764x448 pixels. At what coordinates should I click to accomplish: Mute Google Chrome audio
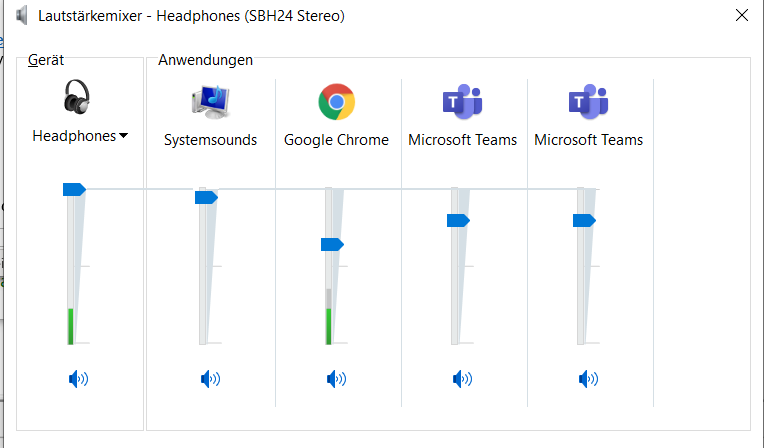[x=336, y=379]
